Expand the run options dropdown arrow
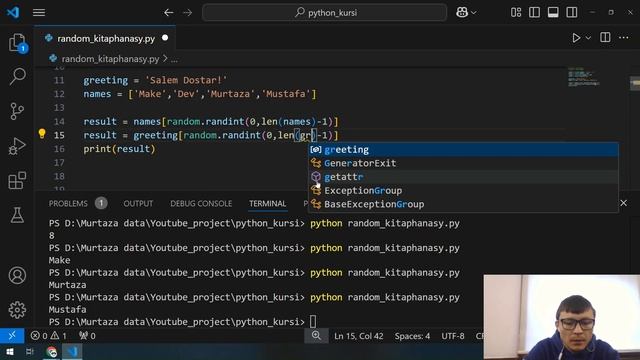Screen dimensions: 640x360 click(x=588, y=38)
